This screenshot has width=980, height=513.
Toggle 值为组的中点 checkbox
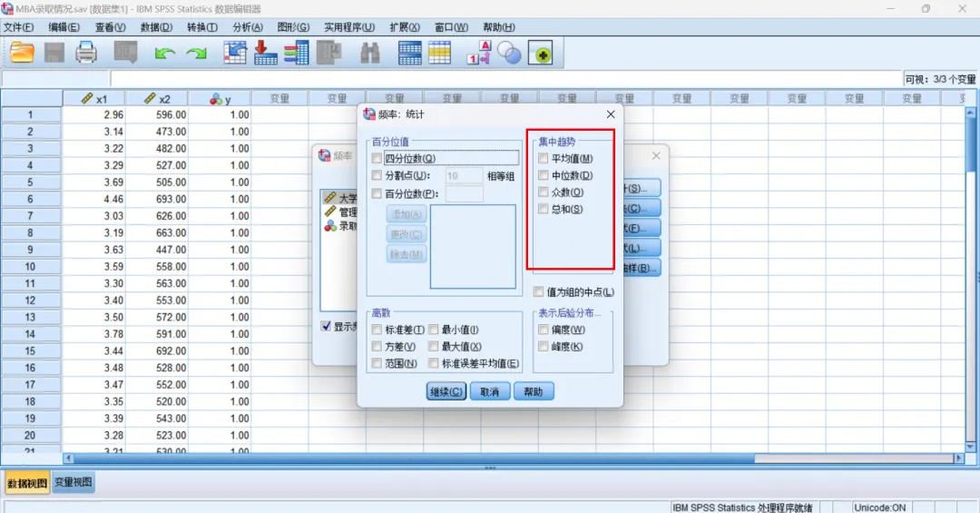click(539, 291)
